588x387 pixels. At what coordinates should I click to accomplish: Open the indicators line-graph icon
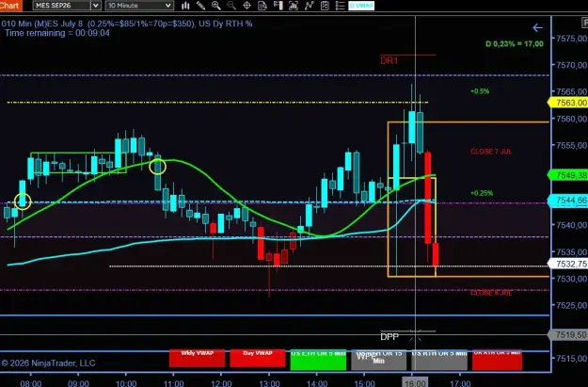coord(309,6)
